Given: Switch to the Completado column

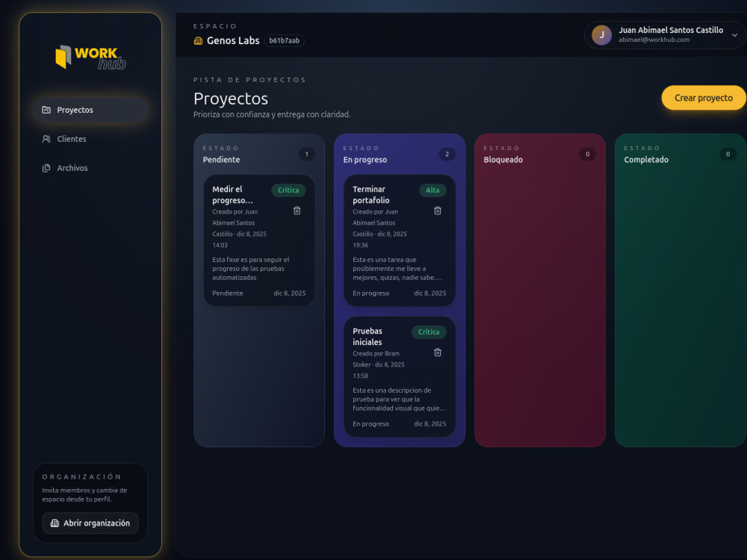Looking at the screenshot, I should (x=645, y=159).
